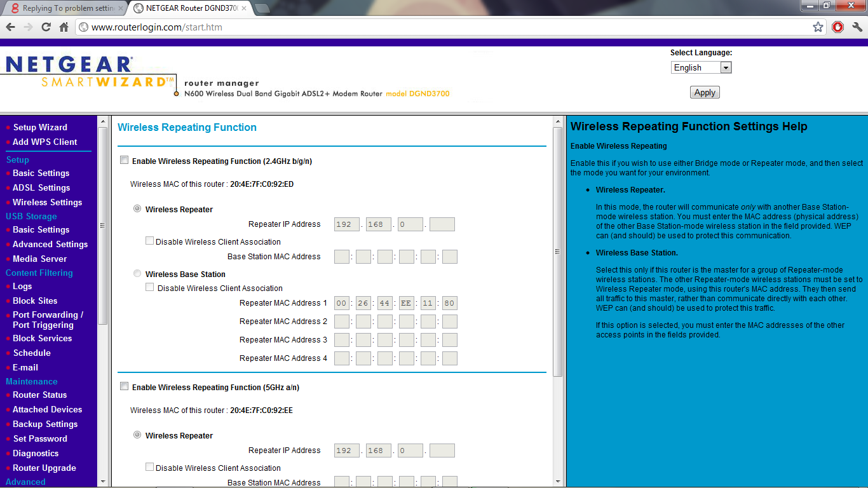Open Backup Settings page
Screen dimensions: 868x488
(45, 424)
